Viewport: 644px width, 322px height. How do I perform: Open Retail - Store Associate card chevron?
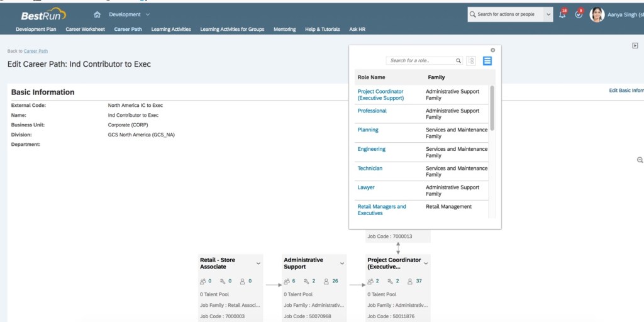[258, 264]
